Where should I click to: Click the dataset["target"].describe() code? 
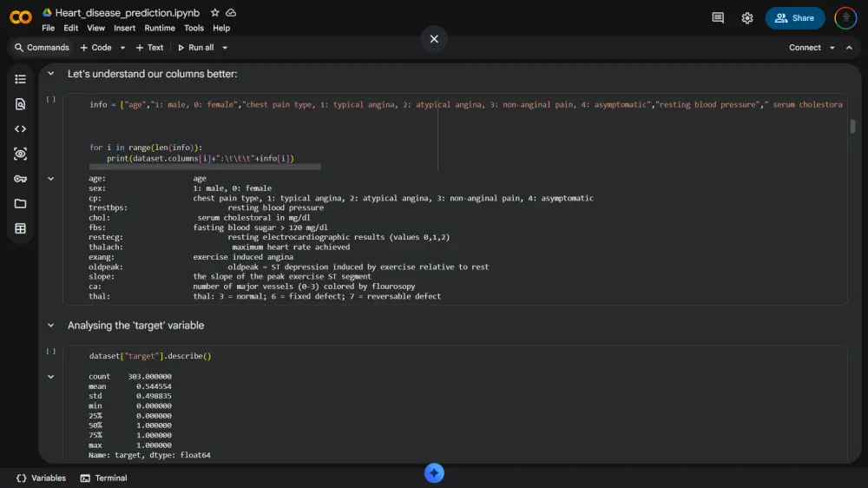(x=150, y=356)
